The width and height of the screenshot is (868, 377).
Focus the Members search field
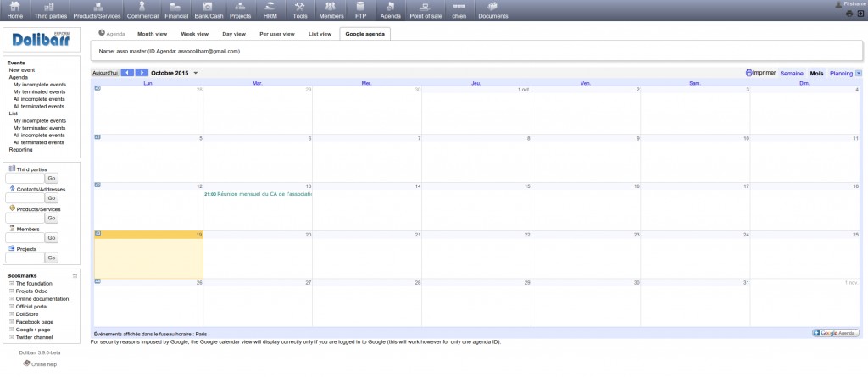click(x=25, y=238)
